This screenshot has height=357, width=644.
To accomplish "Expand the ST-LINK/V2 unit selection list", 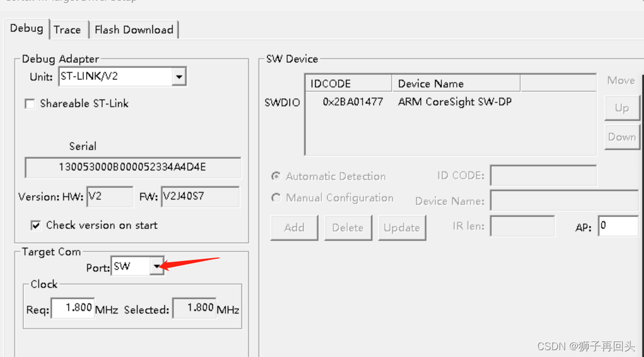I will [x=179, y=76].
